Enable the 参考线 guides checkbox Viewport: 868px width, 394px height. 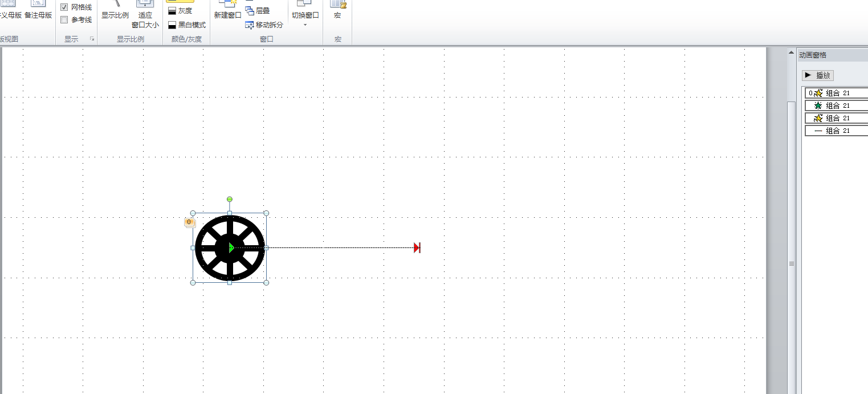64,19
